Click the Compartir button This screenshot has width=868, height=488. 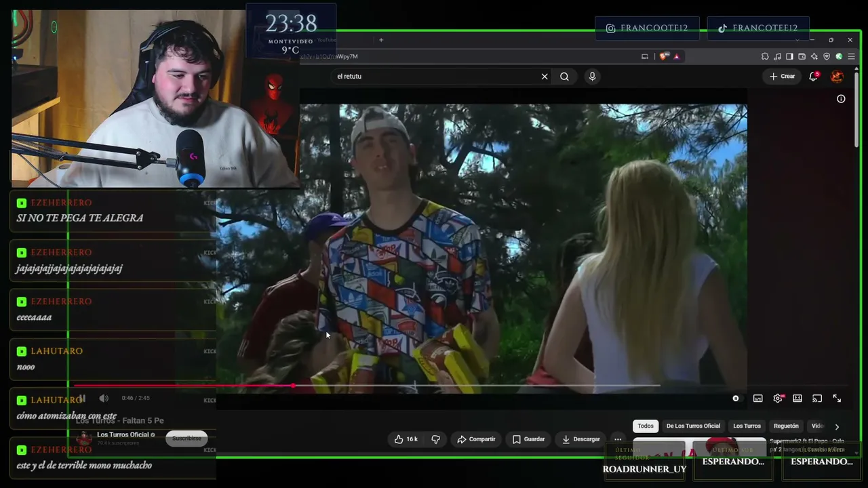coord(476,439)
